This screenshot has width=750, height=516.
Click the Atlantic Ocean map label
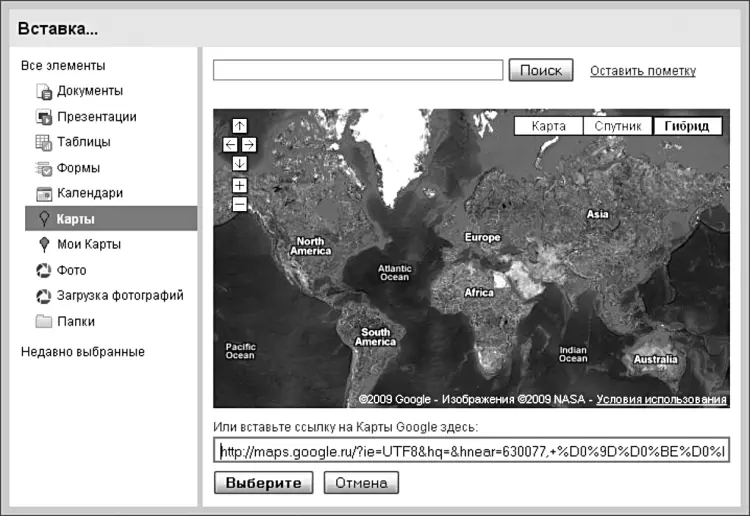pos(395,273)
